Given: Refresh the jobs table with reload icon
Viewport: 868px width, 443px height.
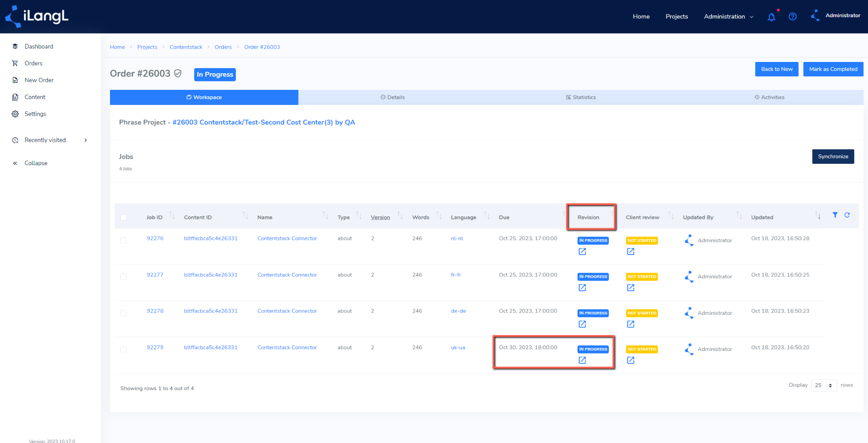Looking at the screenshot, I should [x=847, y=215].
